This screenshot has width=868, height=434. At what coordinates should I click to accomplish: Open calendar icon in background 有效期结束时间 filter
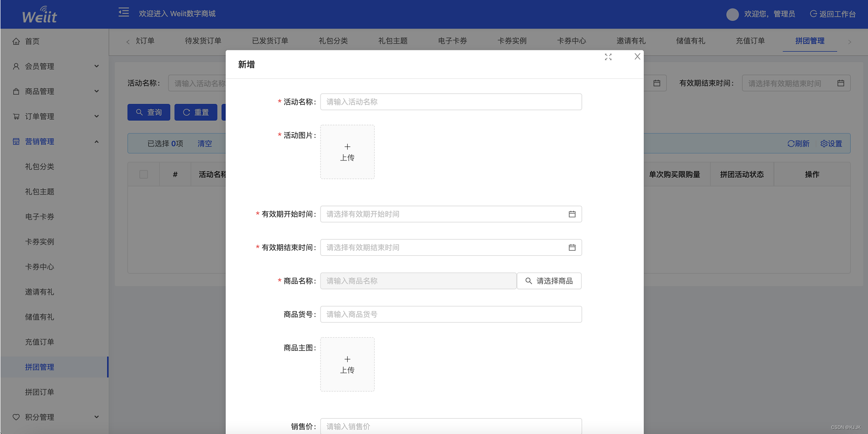pos(841,83)
